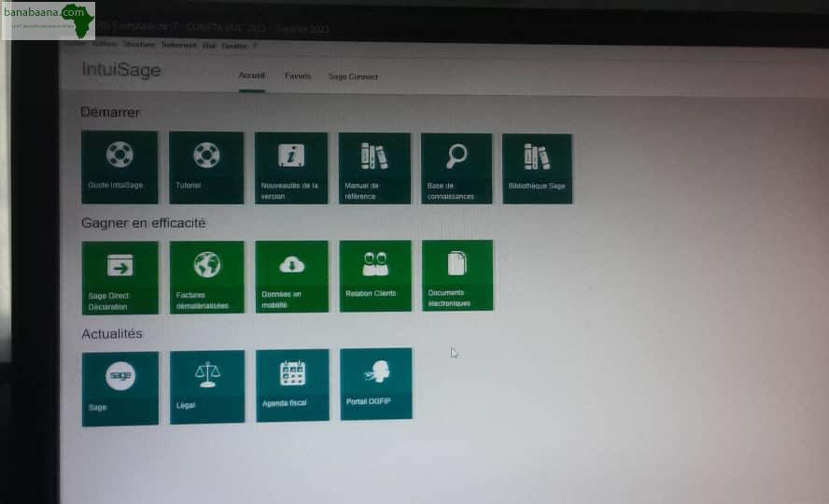This screenshot has width=829, height=504.
Task: Switch to the Favoris tab
Action: coord(298,77)
